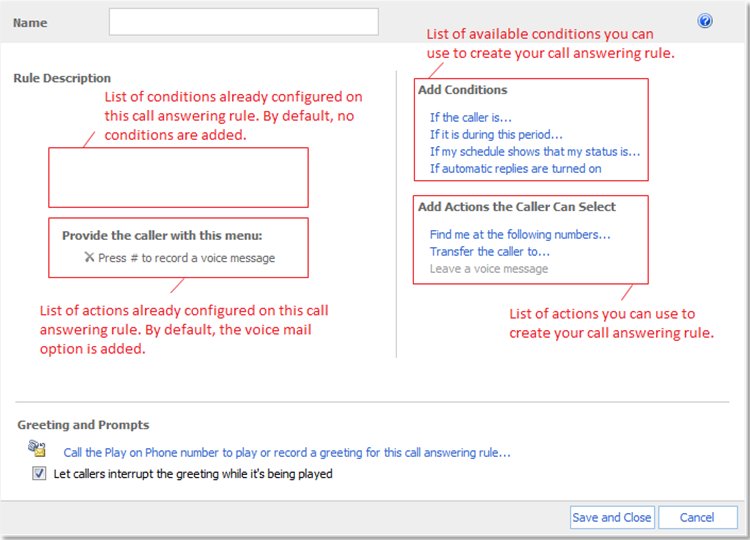The width and height of the screenshot is (750, 540).
Task: Add the 'If it is during this period…' condition
Action: coord(496,135)
